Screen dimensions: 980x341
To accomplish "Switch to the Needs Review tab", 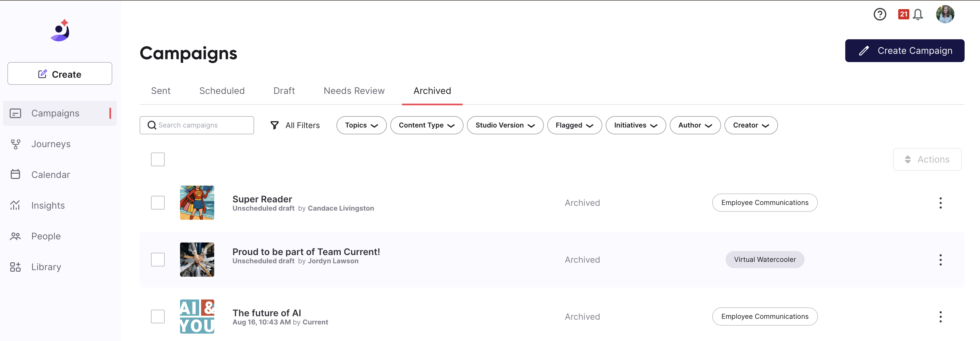I will tap(354, 91).
